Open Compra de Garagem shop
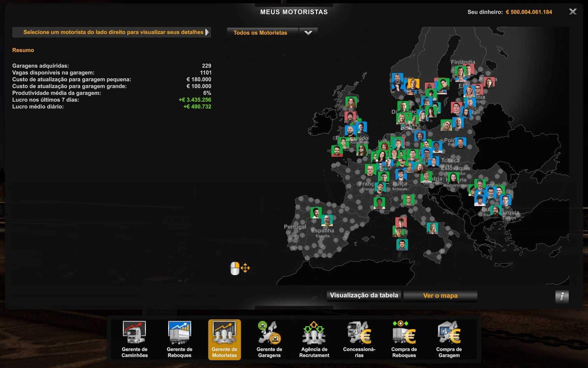This screenshot has width=588, height=368. pos(449,339)
